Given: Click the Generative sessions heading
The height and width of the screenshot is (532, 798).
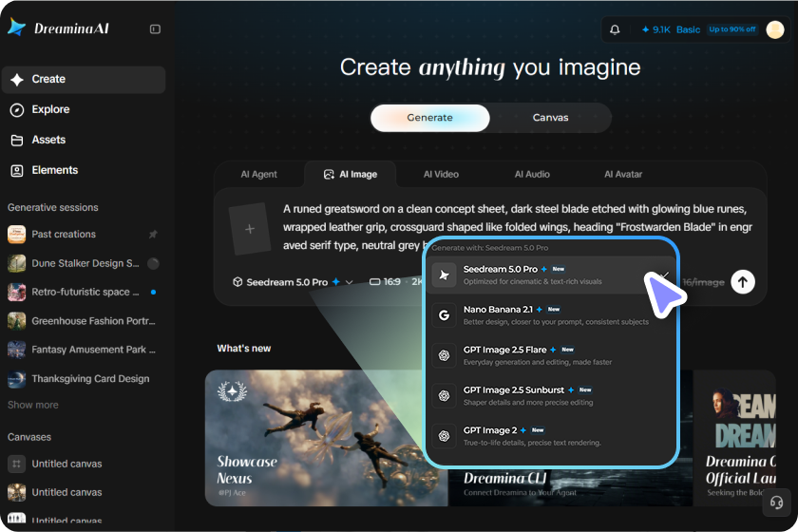Looking at the screenshot, I should click(53, 208).
